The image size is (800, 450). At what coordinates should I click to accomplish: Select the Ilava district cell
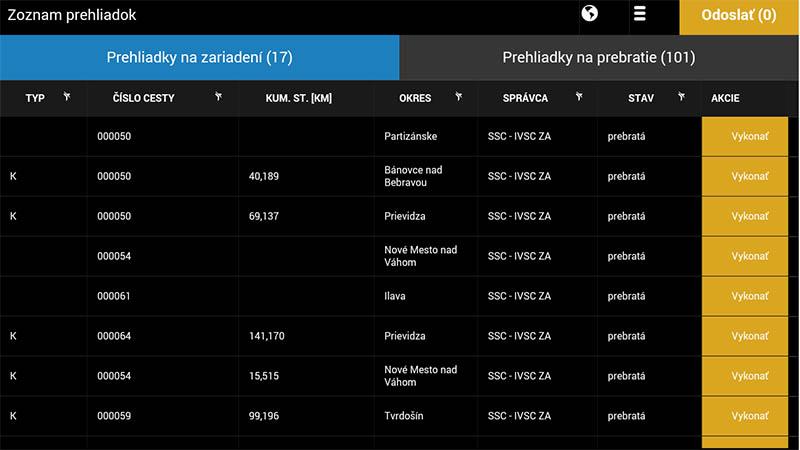pyautogui.click(x=394, y=296)
